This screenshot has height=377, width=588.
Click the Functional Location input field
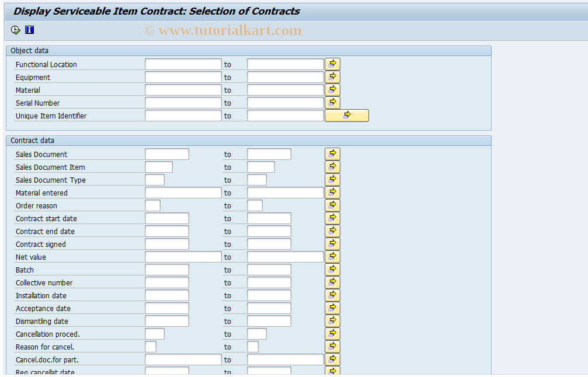(183, 64)
